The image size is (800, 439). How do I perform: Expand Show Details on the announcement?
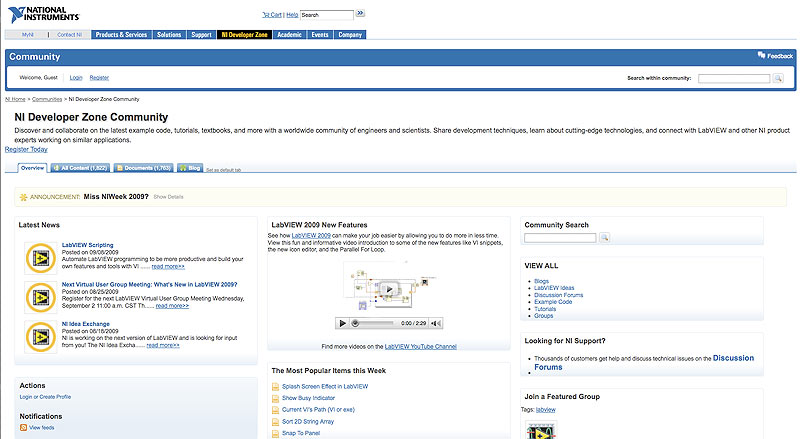(x=168, y=197)
